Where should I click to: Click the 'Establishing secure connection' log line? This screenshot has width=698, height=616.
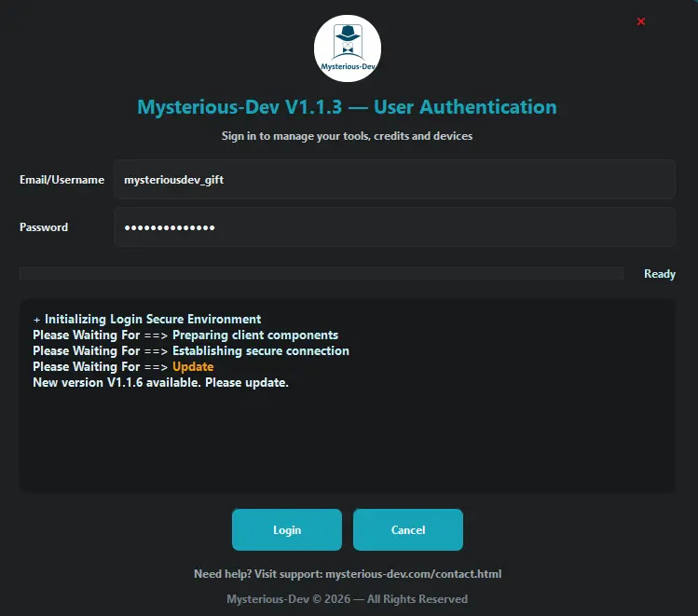point(191,351)
